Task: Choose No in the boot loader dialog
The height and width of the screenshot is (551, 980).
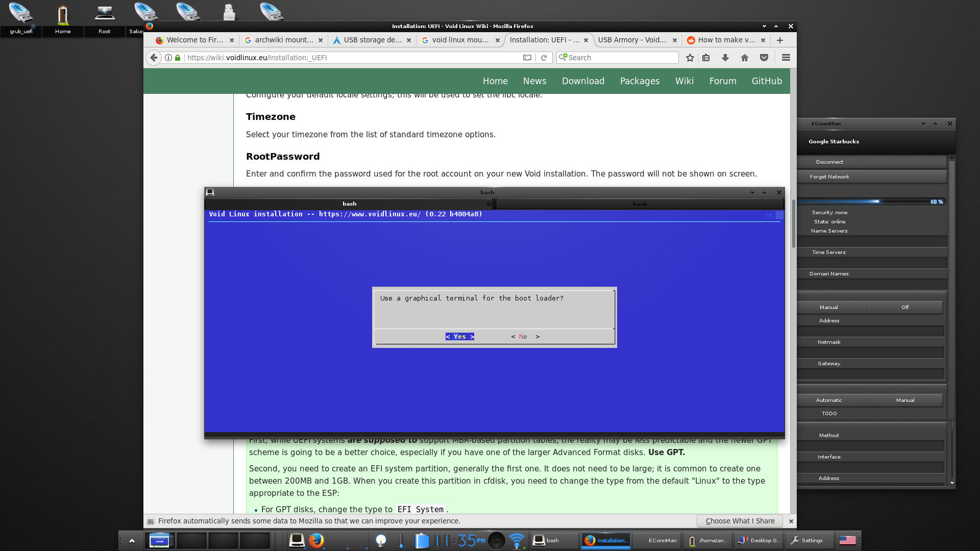Action: click(x=525, y=337)
